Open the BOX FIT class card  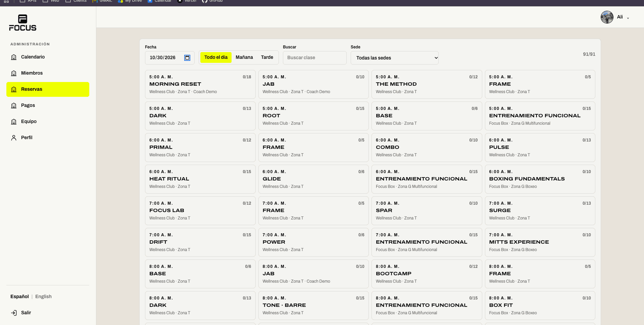click(x=540, y=306)
